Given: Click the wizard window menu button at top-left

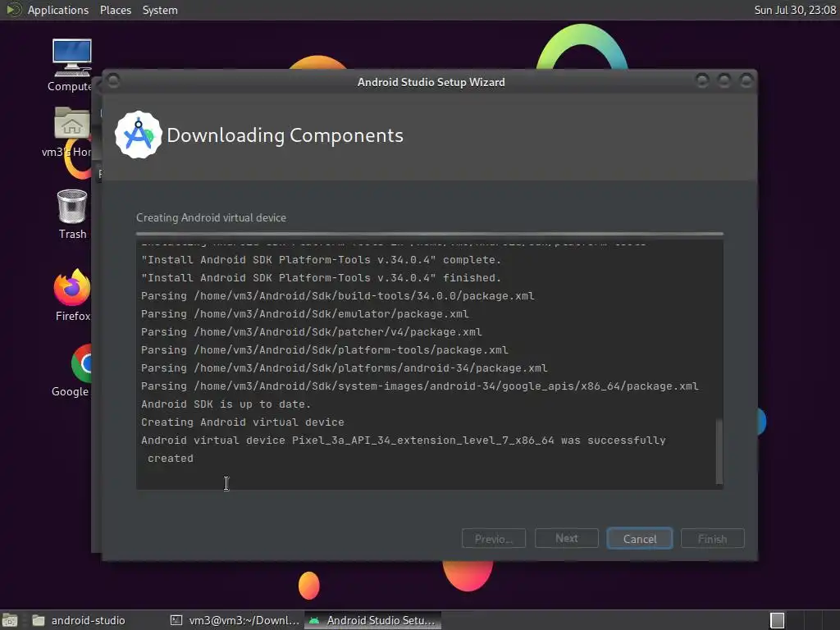Looking at the screenshot, I should coord(113,81).
